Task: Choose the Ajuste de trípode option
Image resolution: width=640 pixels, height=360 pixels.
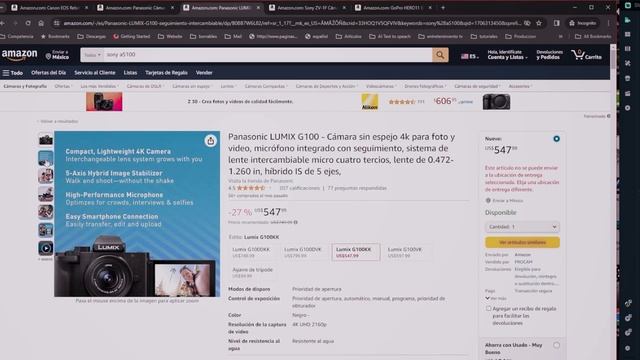Action: point(252,272)
